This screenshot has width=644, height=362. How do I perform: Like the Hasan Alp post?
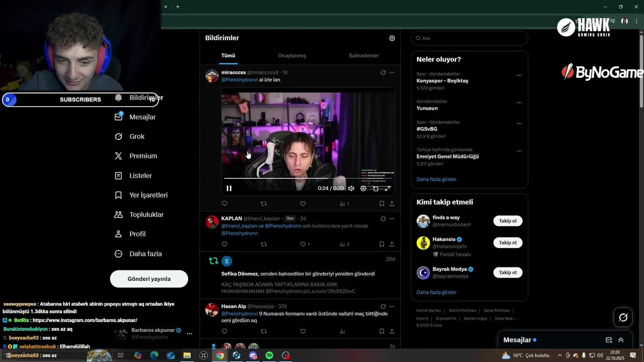pos(303,331)
